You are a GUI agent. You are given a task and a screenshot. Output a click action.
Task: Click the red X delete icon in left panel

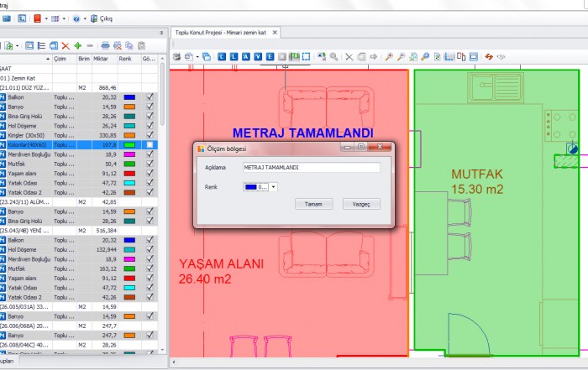click(65, 45)
